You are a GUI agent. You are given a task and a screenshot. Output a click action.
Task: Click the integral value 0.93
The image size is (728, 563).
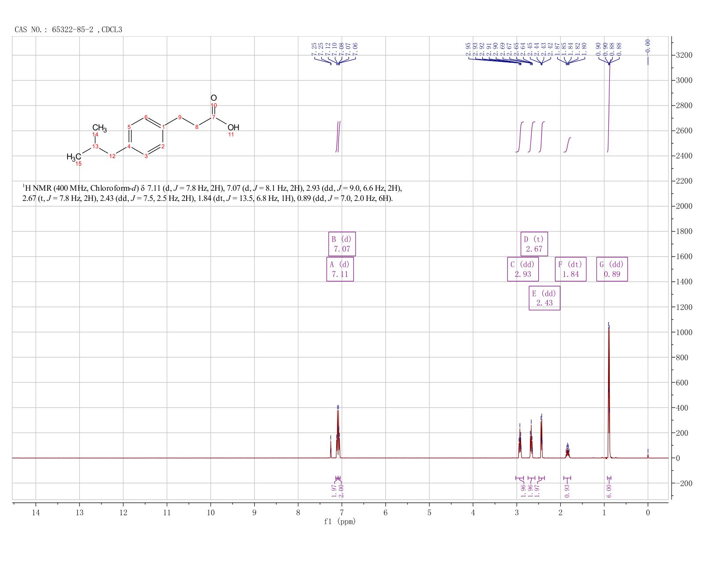tap(567, 491)
